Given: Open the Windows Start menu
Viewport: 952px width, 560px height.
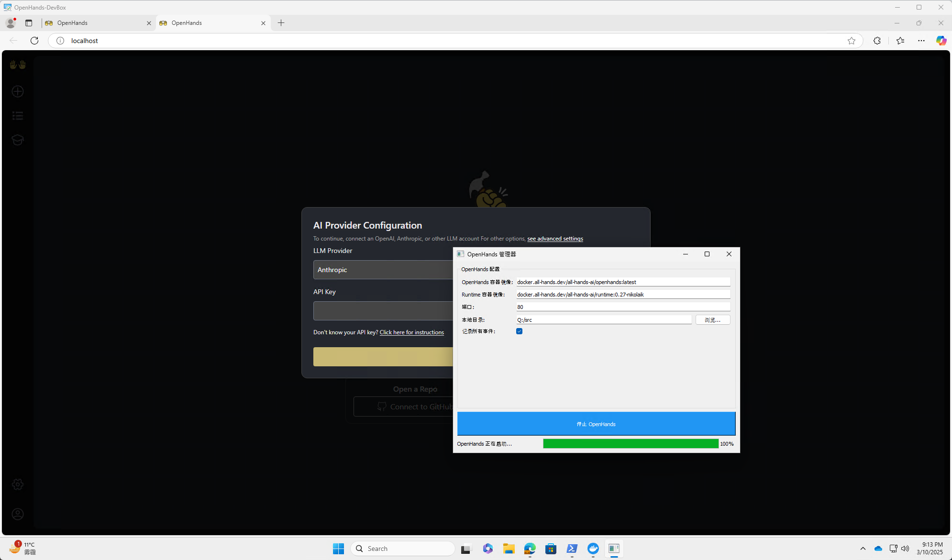Looking at the screenshot, I should pyautogui.click(x=338, y=549).
